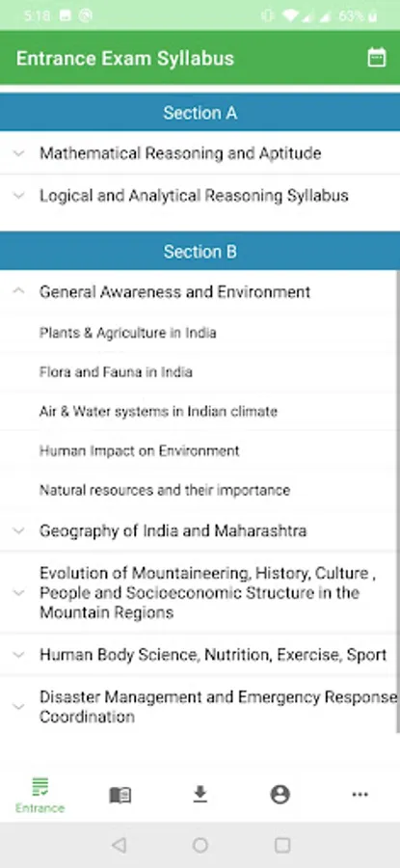Open the three-dots more options tab
Screen dimensions: 400x868
[360, 795]
